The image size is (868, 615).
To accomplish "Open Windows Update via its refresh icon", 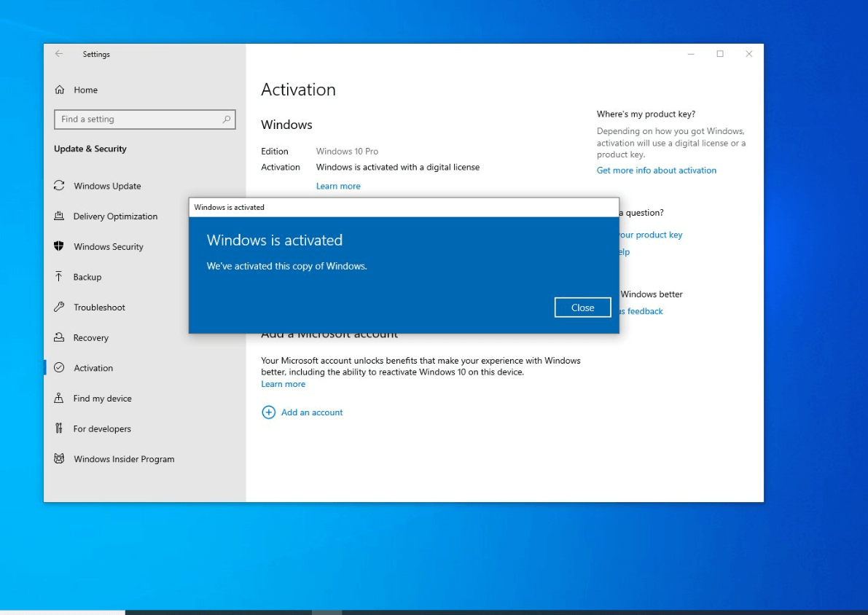I will (x=59, y=186).
